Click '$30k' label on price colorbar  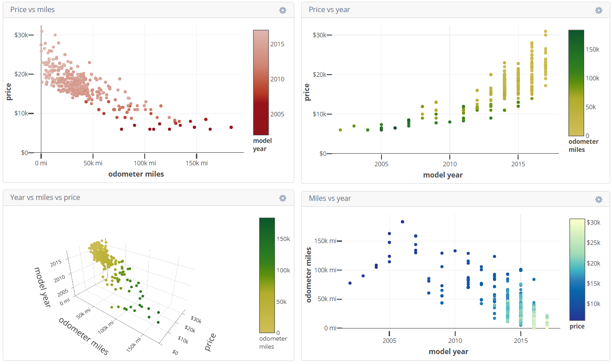click(594, 222)
